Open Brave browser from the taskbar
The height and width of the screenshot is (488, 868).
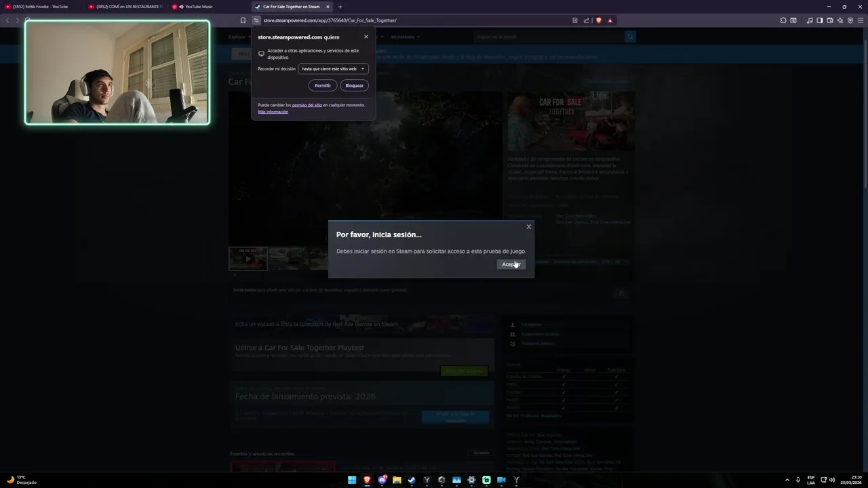(x=367, y=480)
